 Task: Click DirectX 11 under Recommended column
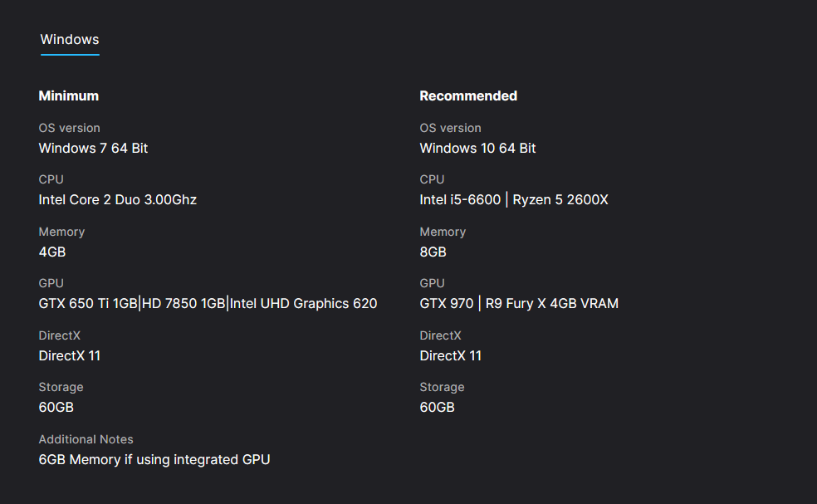[451, 356]
